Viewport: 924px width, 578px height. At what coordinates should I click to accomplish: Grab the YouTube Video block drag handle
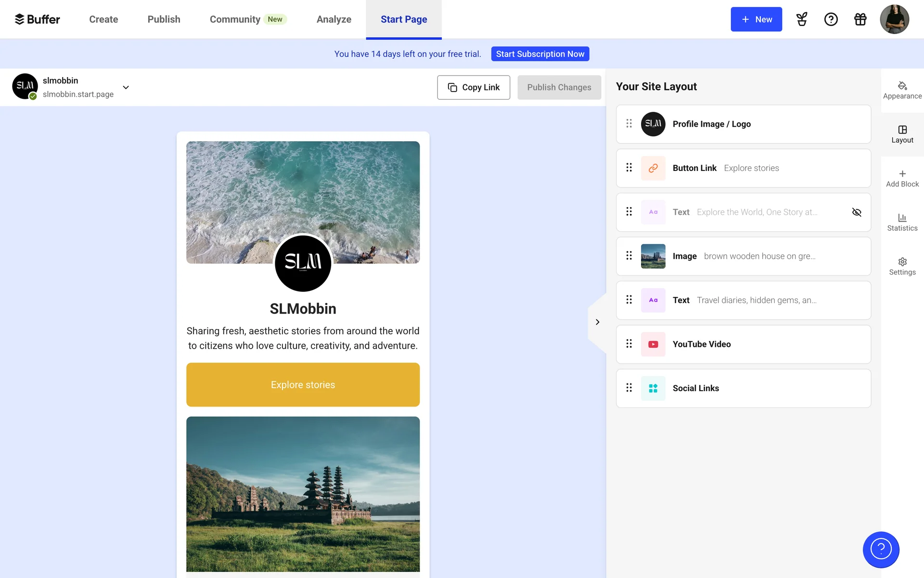[x=629, y=344]
